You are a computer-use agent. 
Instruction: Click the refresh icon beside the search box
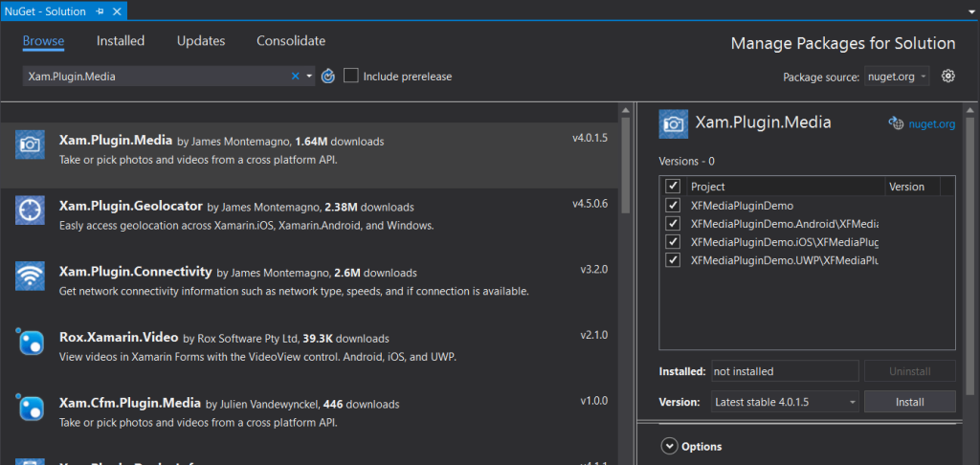328,77
